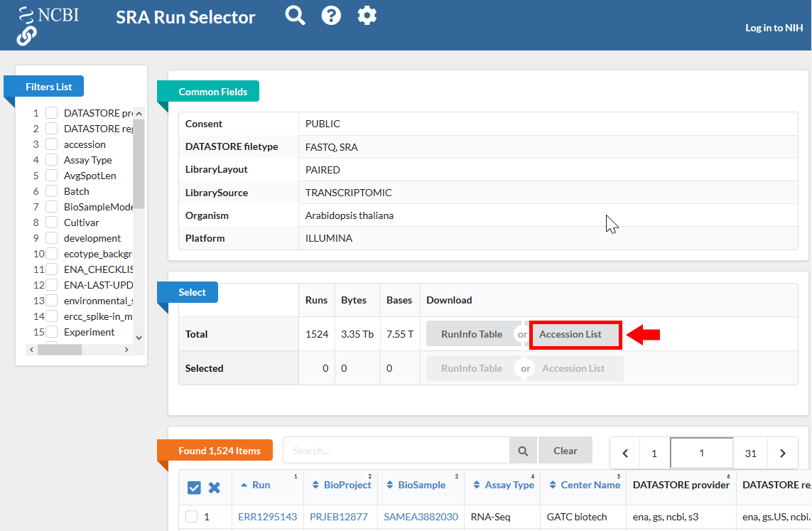This screenshot has height=531, width=812.
Task: Click the chain link icon below NCBI logo
Action: pyautogui.click(x=26, y=36)
